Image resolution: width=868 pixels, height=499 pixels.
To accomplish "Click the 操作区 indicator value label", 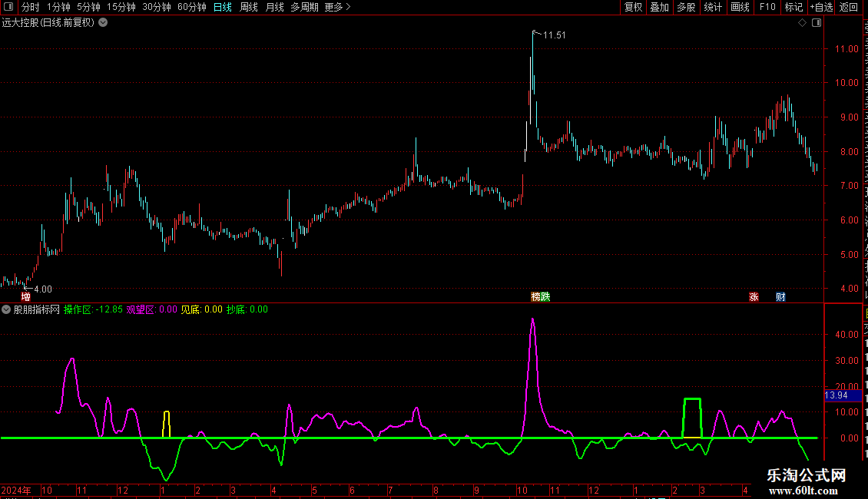I will pos(93,310).
